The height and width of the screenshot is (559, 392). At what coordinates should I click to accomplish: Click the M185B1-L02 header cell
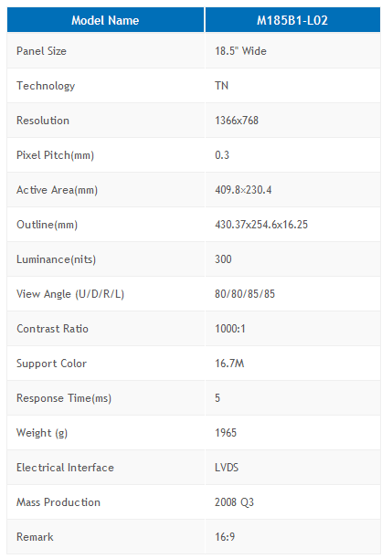click(x=292, y=20)
